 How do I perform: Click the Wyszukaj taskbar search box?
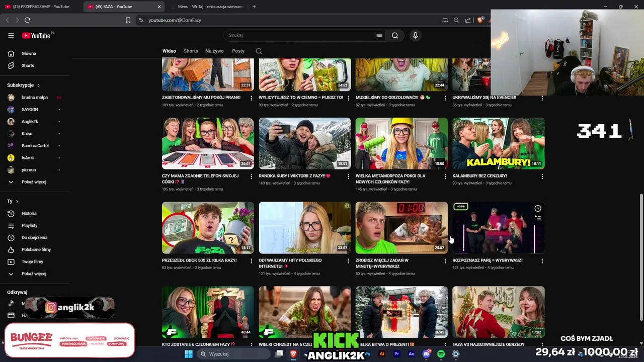click(x=233, y=354)
